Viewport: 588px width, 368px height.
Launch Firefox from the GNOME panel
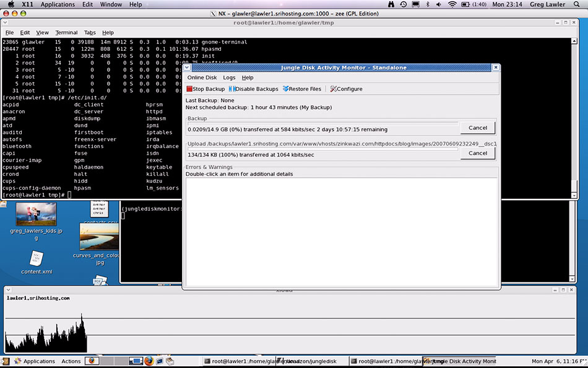(149, 361)
